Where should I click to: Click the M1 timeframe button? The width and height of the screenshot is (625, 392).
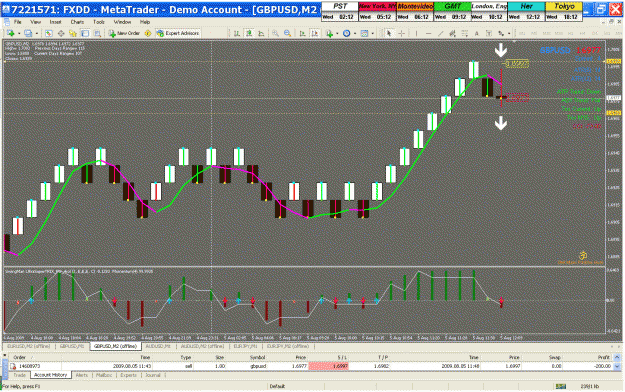click(521, 33)
